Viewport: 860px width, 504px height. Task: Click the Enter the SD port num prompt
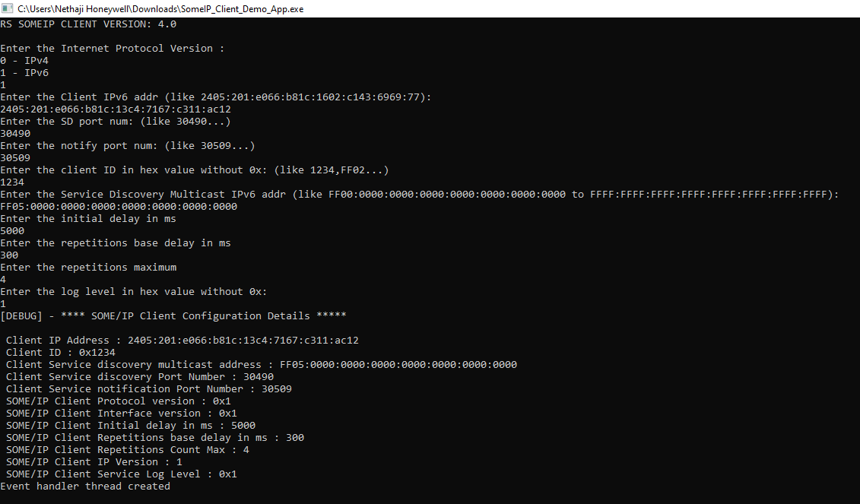[115, 121]
